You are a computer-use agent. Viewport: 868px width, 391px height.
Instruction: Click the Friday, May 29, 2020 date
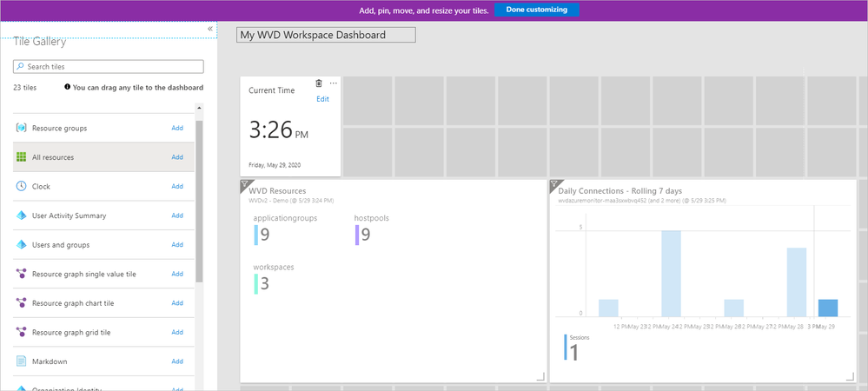coord(275,165)
